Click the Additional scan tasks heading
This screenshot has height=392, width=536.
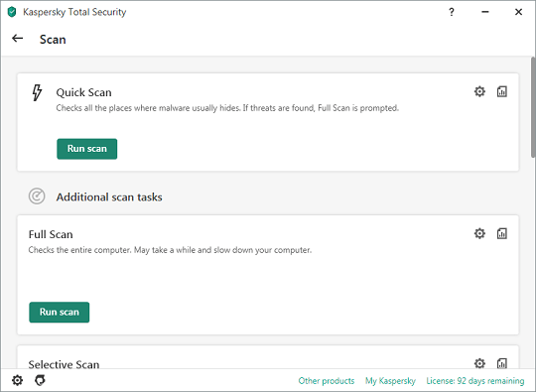(109, 197)
